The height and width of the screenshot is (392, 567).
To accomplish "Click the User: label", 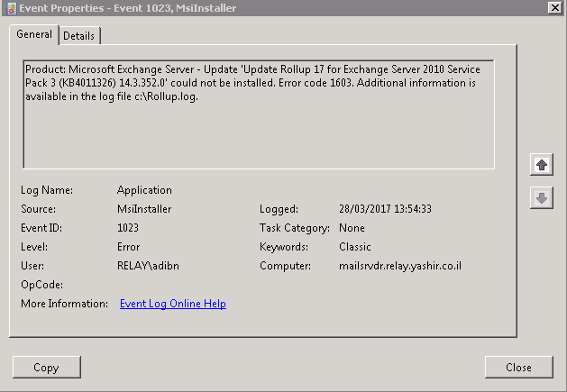I will (32, 266).
